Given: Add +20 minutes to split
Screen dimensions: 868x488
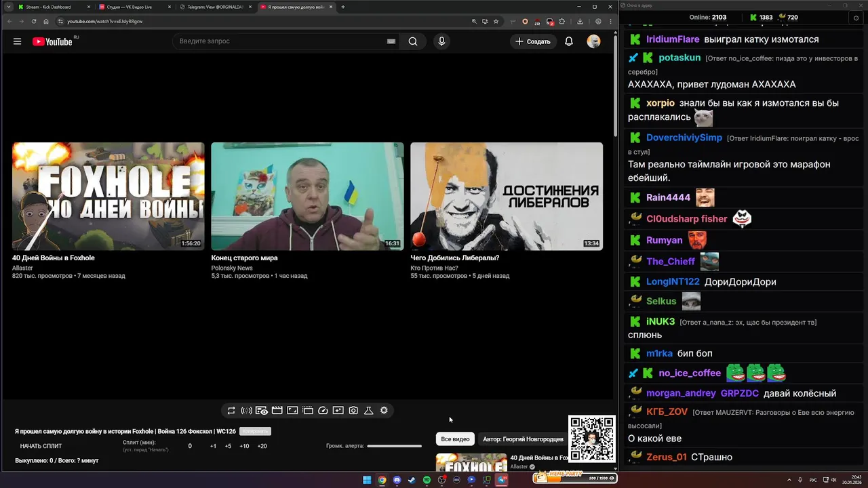Looking at the screenshot, I should [262, 446].
